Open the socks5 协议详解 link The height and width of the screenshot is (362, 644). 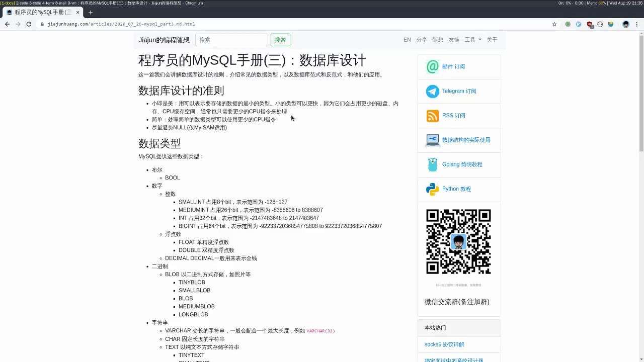444,344
